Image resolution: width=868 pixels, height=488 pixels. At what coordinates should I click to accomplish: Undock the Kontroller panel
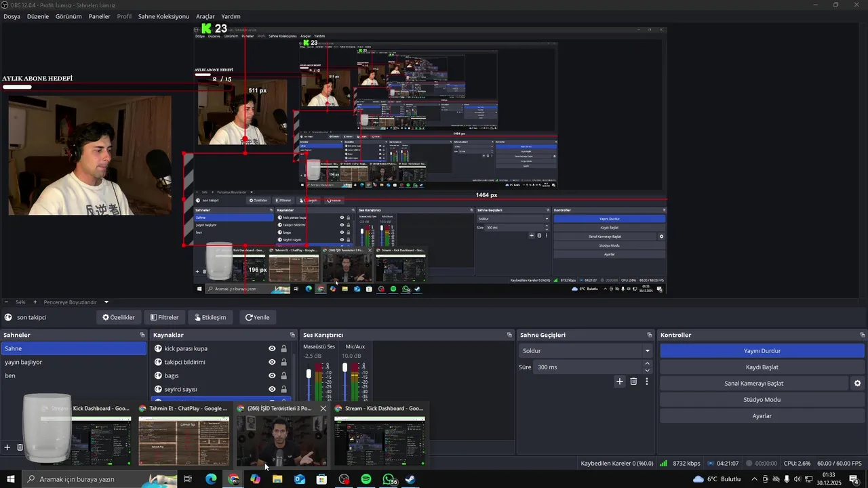coord(863,335)
